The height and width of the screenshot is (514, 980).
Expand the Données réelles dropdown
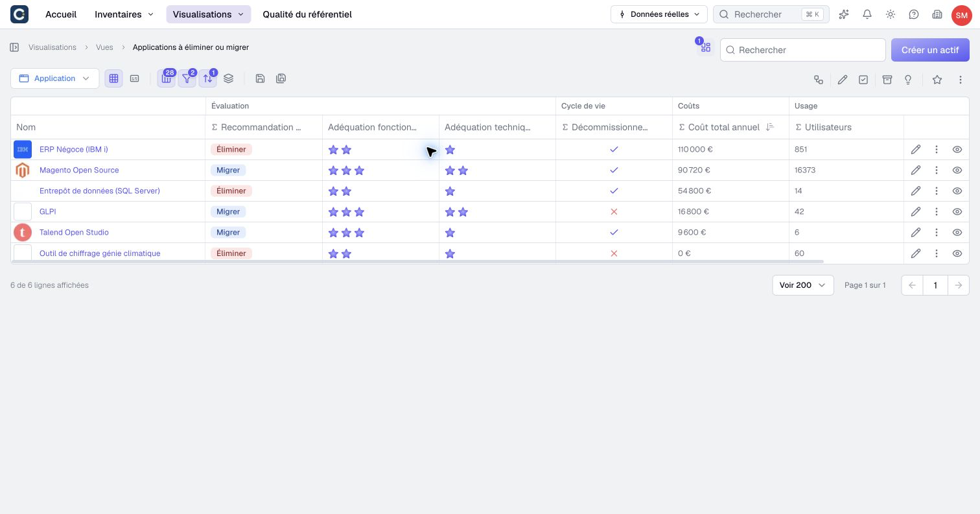click(x=659, y=14)
